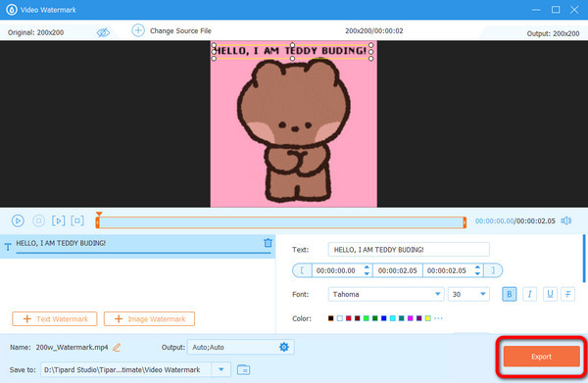The height and width of the screenshot is (383, 588).
Task: Add a new Image Watermark
Action: (x=149, y=319)
